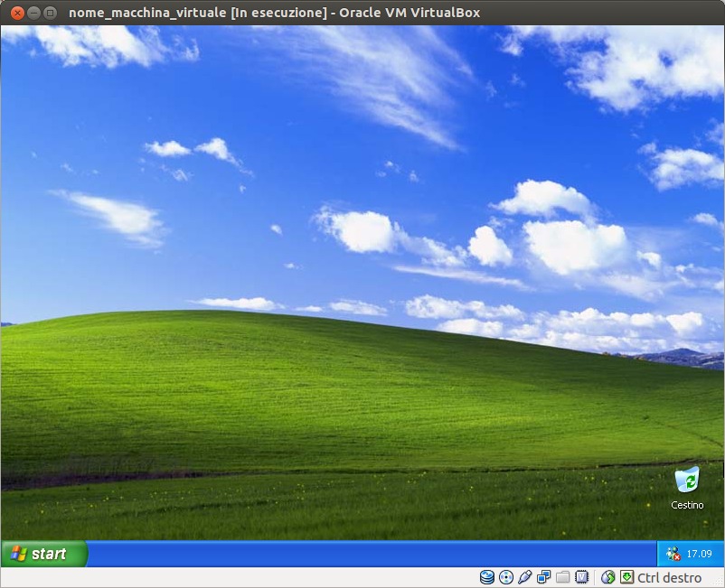
Task: Open the Windows XP start menu
Action: (x=43, y=554)
